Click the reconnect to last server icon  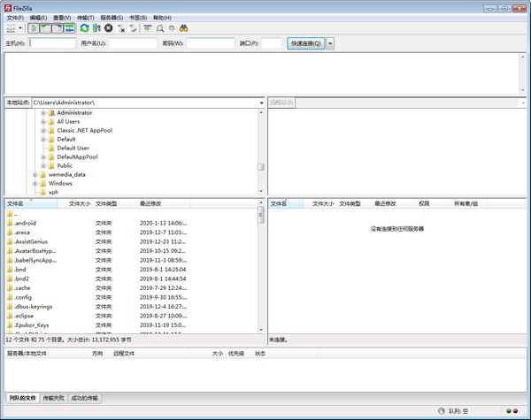click(x=133, y=28)
